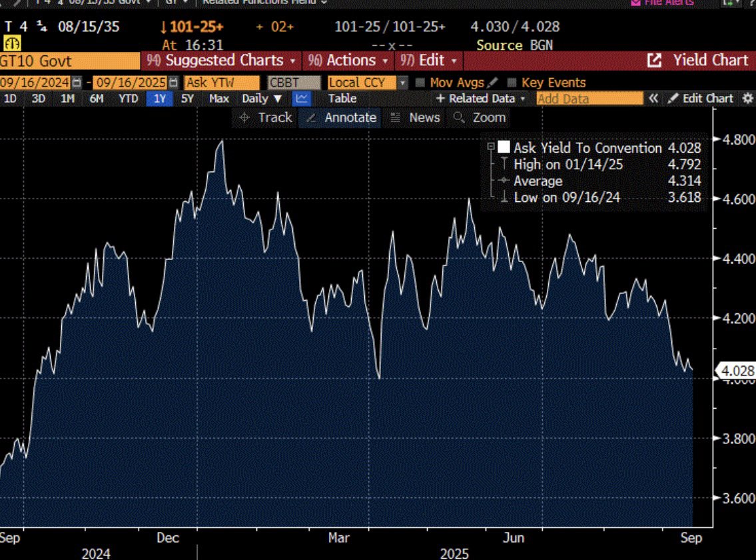Open the end date calendar icon
This screenshot has width=756, height=560.
pos(174,83)
